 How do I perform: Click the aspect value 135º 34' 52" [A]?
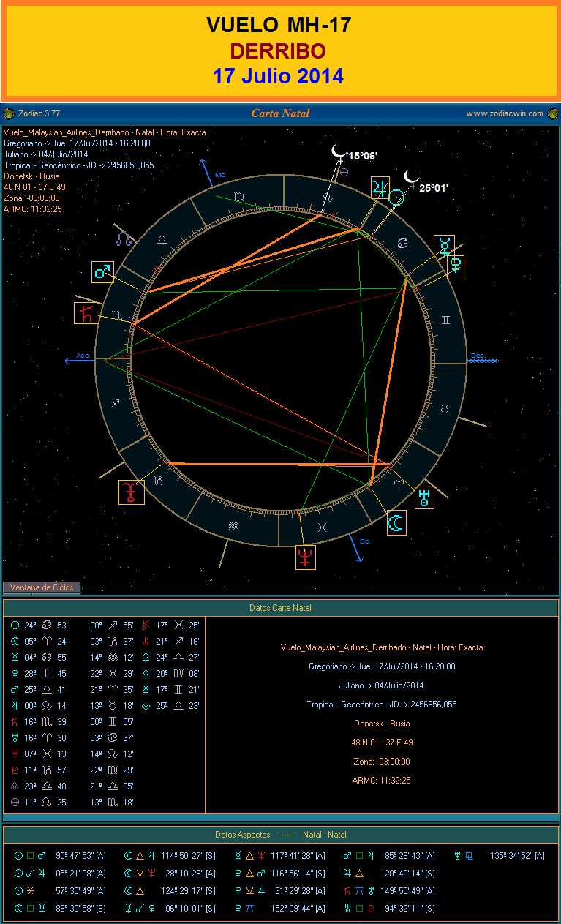tap(517, 856)
